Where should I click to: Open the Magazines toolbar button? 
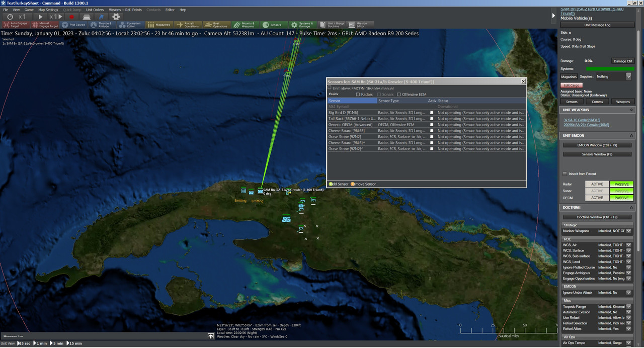[x=159, y=24]
